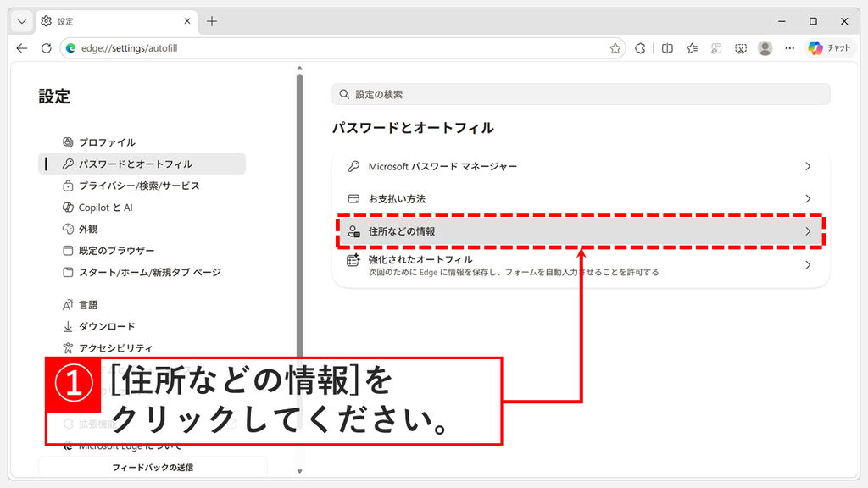Click the download arrow icon beside ダウンロード
The width and height of the screenshot is (868, 488).
click(68, 326)
